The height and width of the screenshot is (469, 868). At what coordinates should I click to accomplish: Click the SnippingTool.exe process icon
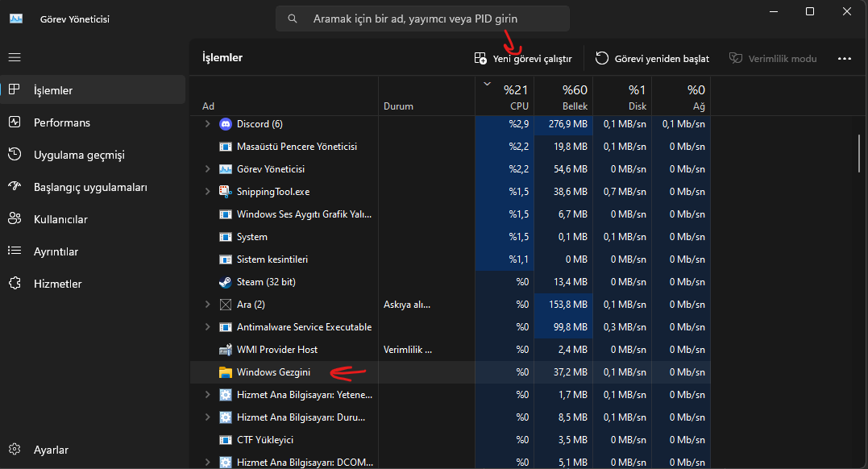tap(226, 192)
